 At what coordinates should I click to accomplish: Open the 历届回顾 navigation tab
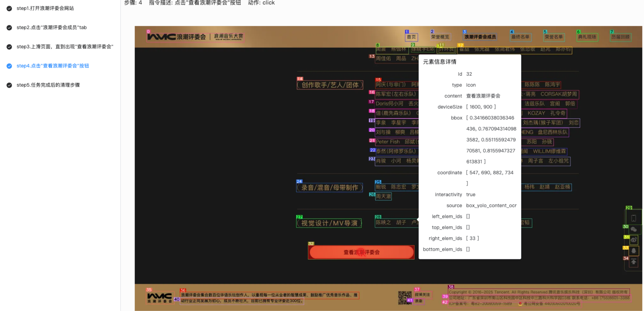[x=620, y=37]
